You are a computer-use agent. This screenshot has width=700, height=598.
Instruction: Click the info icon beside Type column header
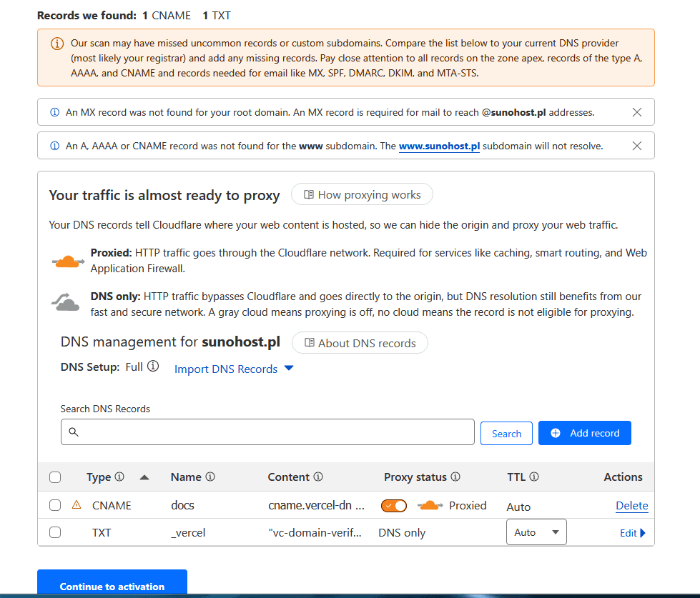click(x=119, y=477)
